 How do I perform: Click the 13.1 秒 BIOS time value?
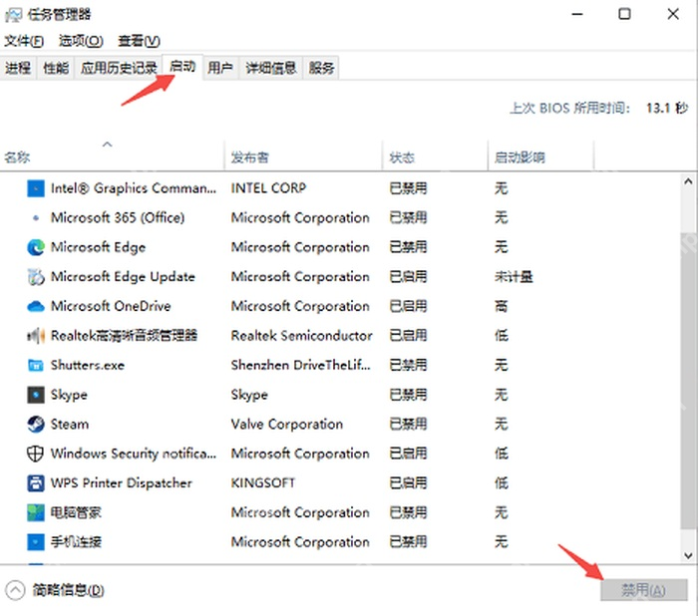click(667, 109)
